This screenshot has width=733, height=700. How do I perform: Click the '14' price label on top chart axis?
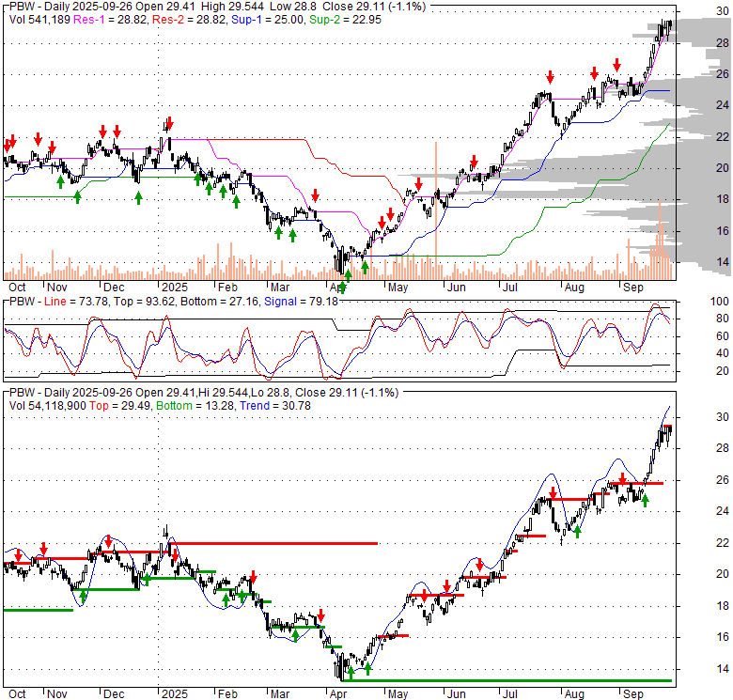coord(723,262)
